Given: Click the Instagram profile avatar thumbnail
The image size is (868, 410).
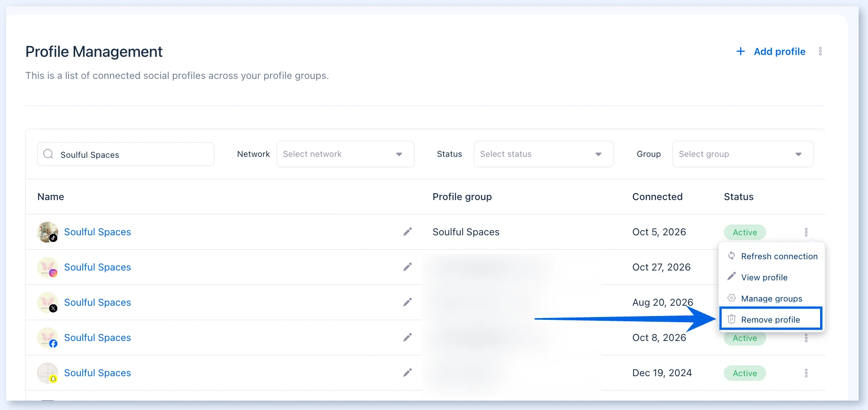Looking at the screenshot, I should coord(47,267).
